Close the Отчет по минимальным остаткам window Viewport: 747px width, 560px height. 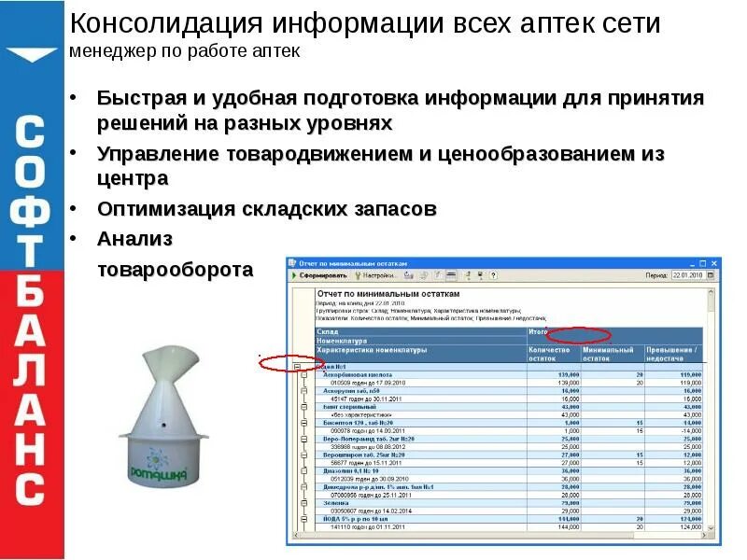(713, 263)
